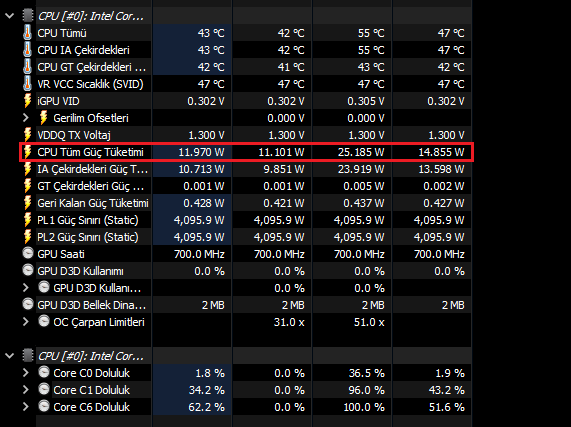Viewport: 571px width, 427px height.
Task: Click lightning icon beside PL2 Güç Sınırı
Action: [x=28, y=237]
